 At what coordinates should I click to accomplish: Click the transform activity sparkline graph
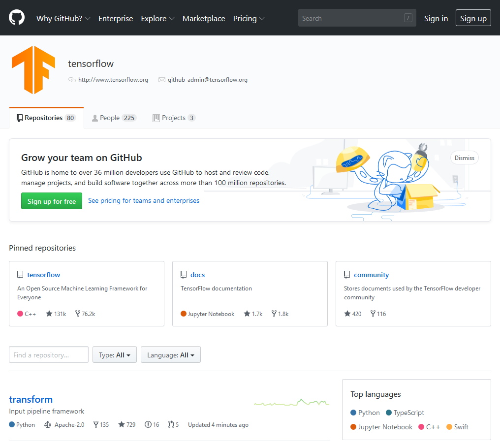tap(291, 402)
